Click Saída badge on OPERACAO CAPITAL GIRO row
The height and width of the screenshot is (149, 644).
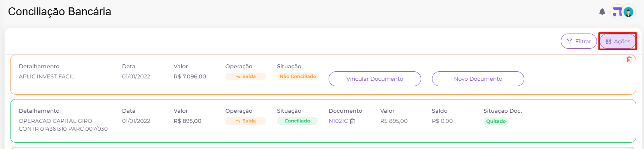pyautogui.click(x=245, y=121)
